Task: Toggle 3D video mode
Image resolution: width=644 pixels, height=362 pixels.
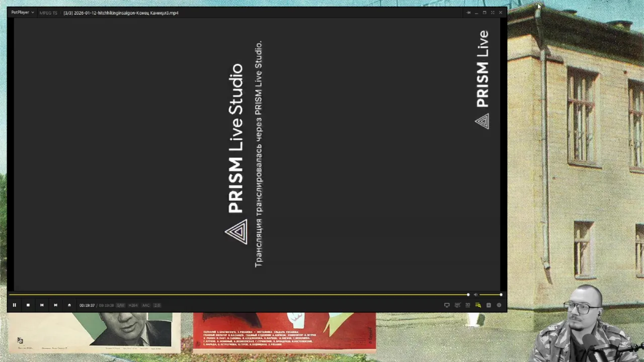Action: pos(467,305)
